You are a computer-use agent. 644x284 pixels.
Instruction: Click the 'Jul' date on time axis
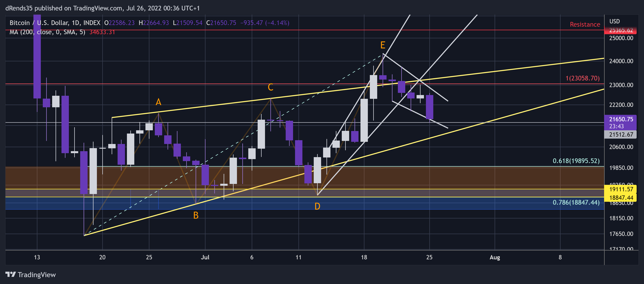coord(205,257)
